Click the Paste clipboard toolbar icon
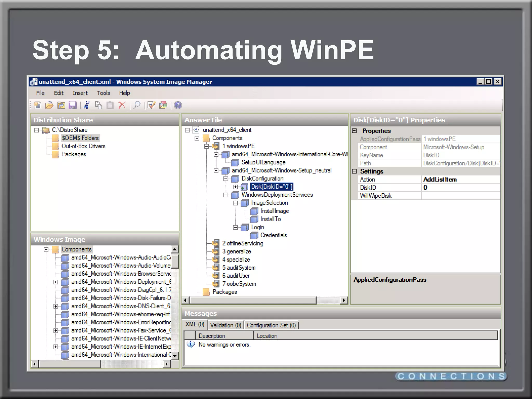Screen dimensions: 532x399 [110, 105]
